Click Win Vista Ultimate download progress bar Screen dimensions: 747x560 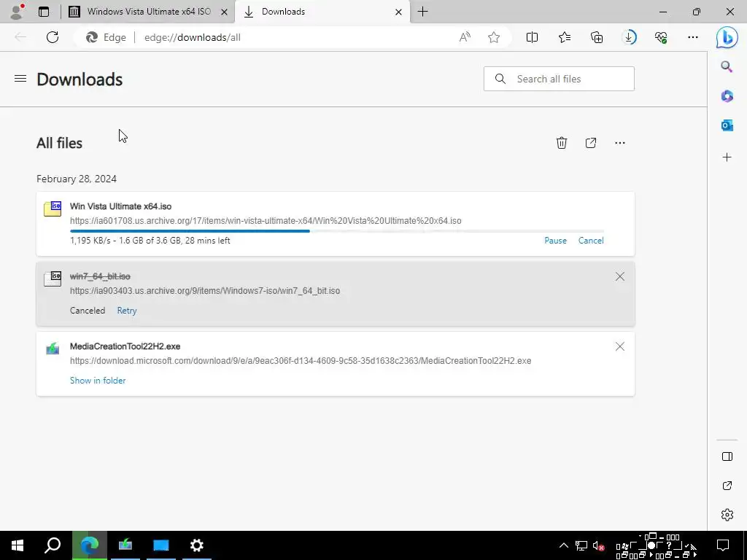(337, 231)
